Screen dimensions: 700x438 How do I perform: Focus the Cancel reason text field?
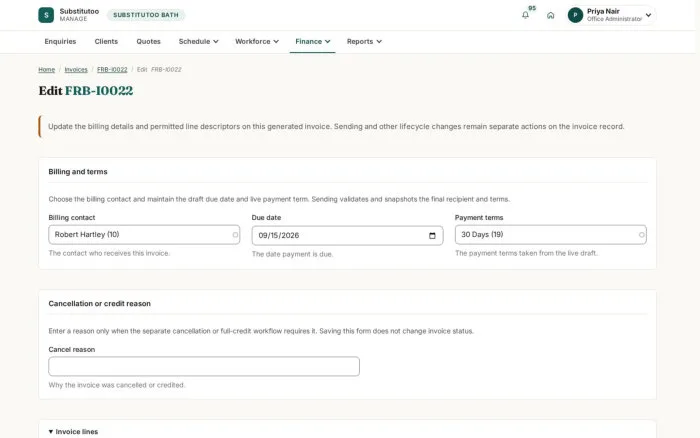point(204,366)
